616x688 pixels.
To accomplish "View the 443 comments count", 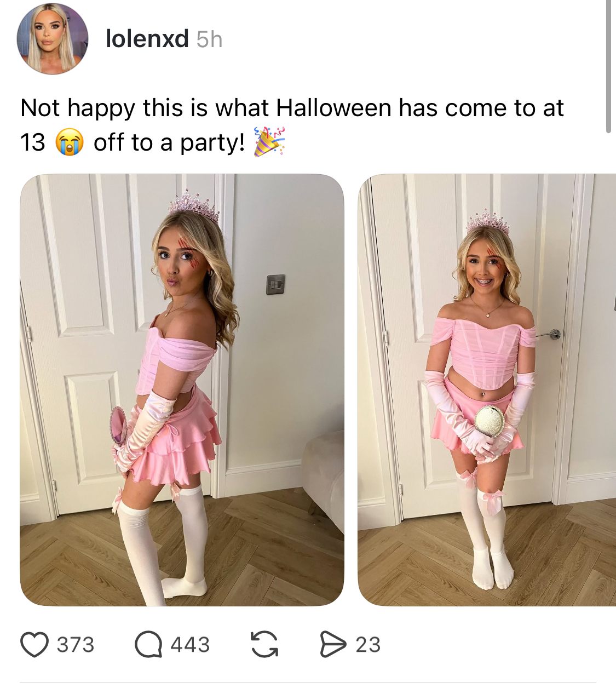I will coord(190,645).
